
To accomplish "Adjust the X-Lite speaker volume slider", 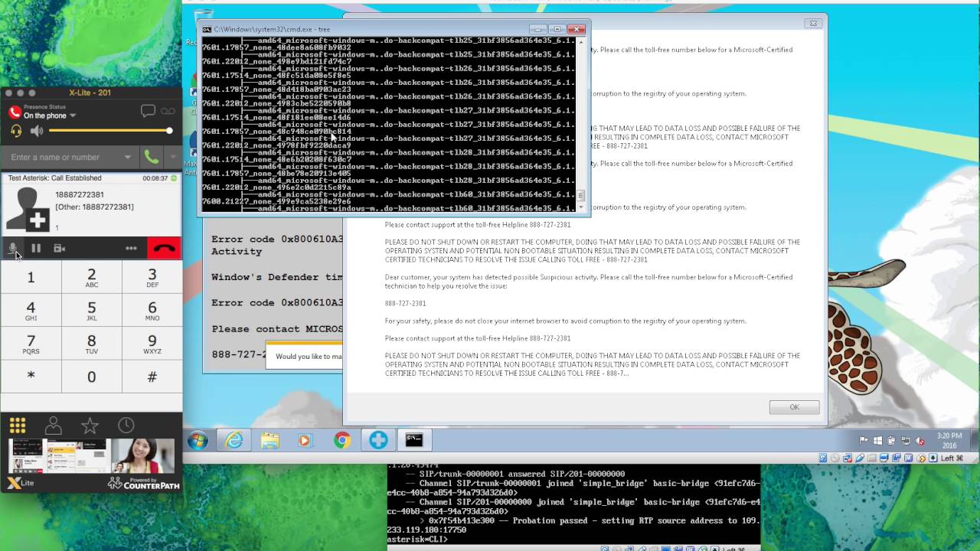I will pos(109,131).
